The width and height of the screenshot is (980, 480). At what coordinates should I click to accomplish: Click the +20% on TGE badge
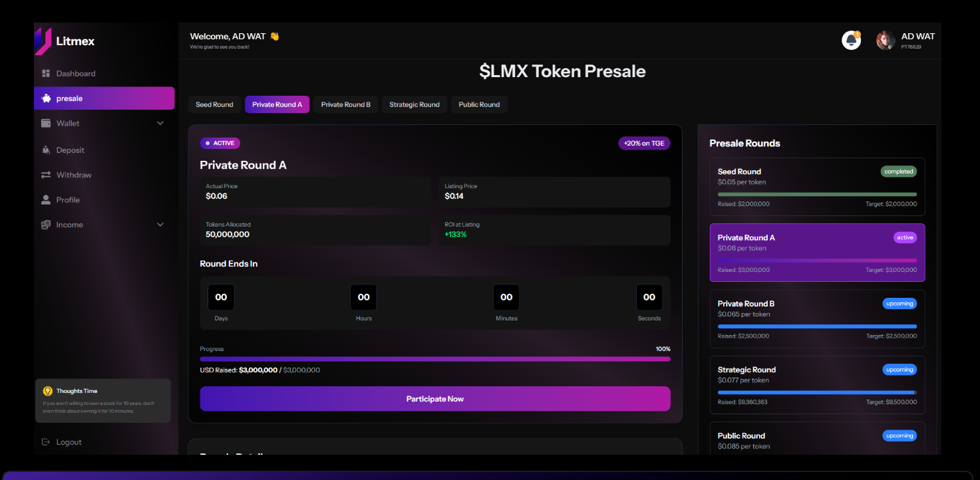[x=644, y=143]
